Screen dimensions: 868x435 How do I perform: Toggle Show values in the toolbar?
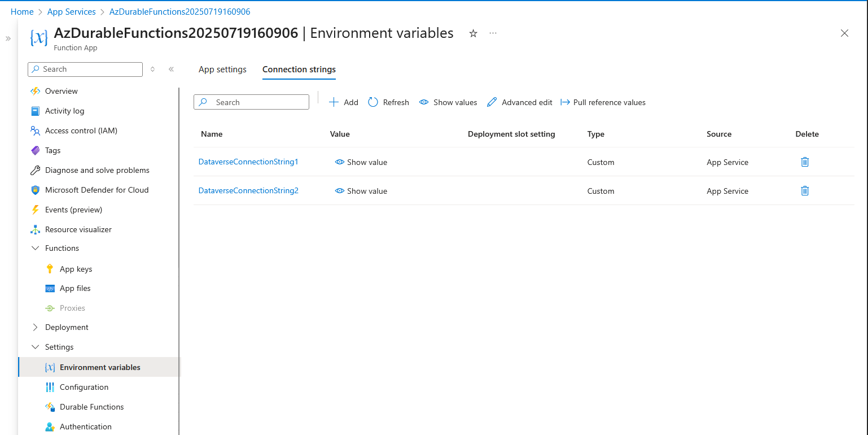(x=448, y=102)
